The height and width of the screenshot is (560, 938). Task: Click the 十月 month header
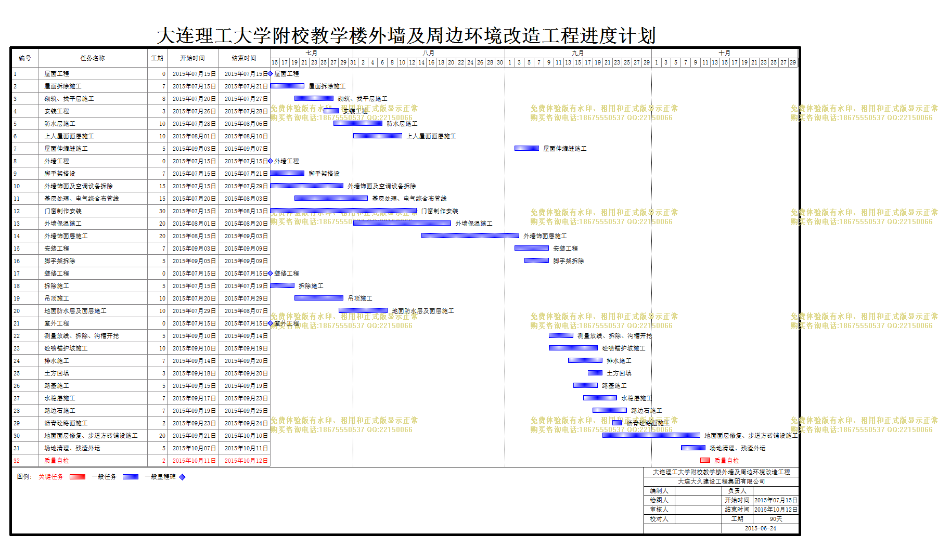point(725,53)
